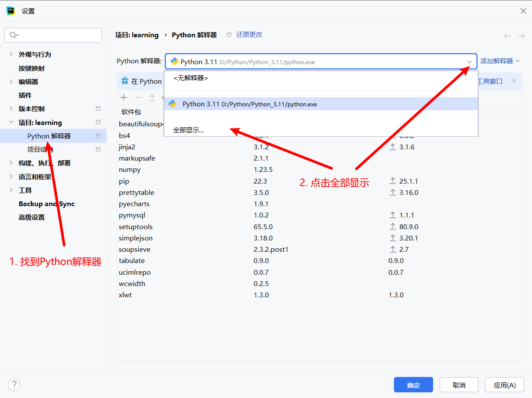Open the Backup and Sync settings page
The width and height of the screenshot is (532, 398).
click(x=46, y=204)
